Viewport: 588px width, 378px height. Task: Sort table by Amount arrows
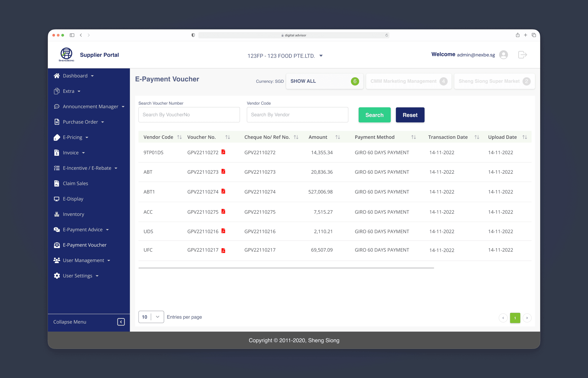coord(338,137)
